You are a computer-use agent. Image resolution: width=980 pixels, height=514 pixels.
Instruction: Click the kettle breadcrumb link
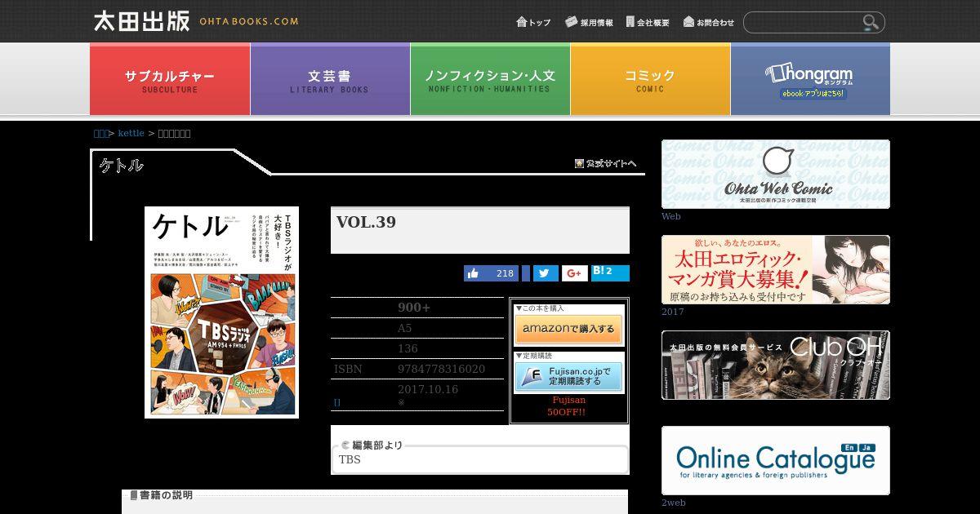pyautogui.click(x=131, y=133)
